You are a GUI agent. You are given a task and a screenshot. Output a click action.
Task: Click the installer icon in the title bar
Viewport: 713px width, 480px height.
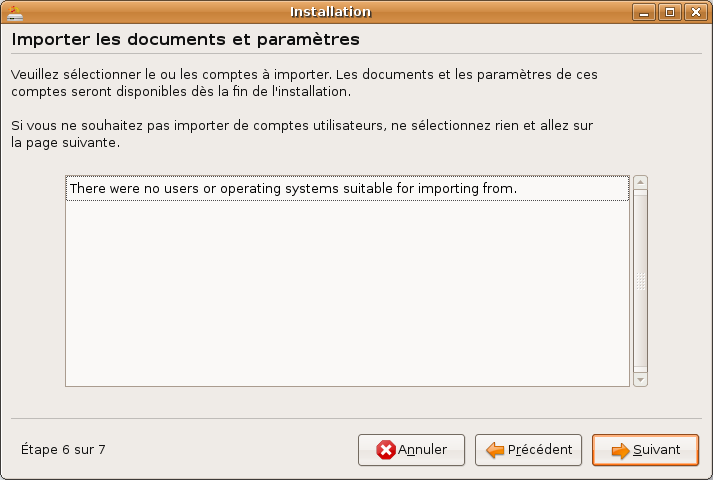(x=15, y=13)
